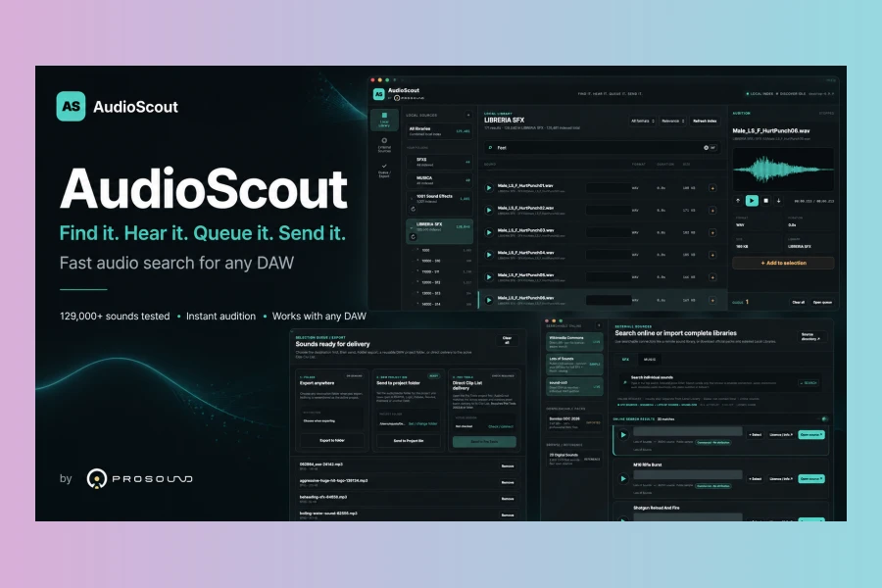Screen dimensions: 882x588
Task: Play Male_LS_F_HurtPunch06.wav row preview
Action: [489, 301]
